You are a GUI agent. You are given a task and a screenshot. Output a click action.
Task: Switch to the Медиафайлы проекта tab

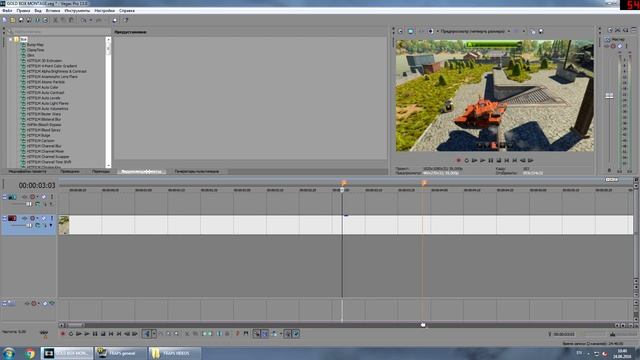click(27, 171)
